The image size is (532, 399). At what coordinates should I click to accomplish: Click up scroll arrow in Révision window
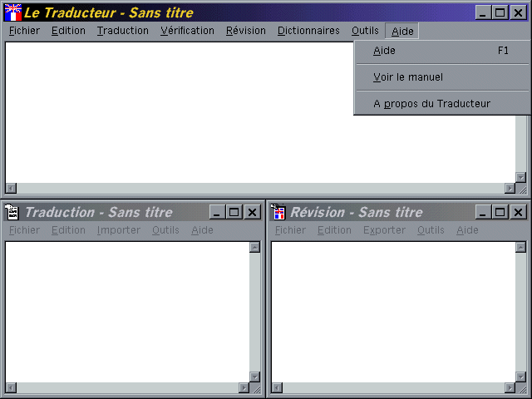pos(521,247)
